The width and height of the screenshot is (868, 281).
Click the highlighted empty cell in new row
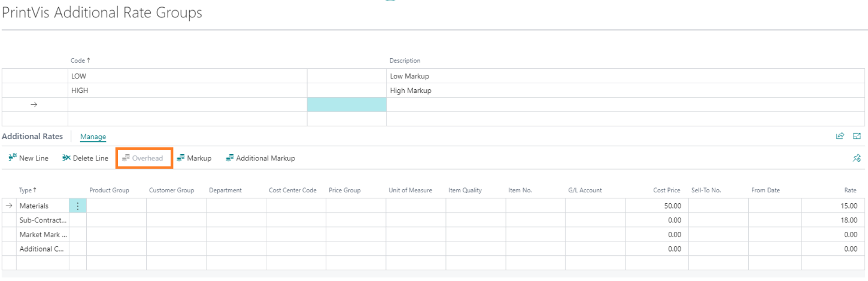(347, 105)
